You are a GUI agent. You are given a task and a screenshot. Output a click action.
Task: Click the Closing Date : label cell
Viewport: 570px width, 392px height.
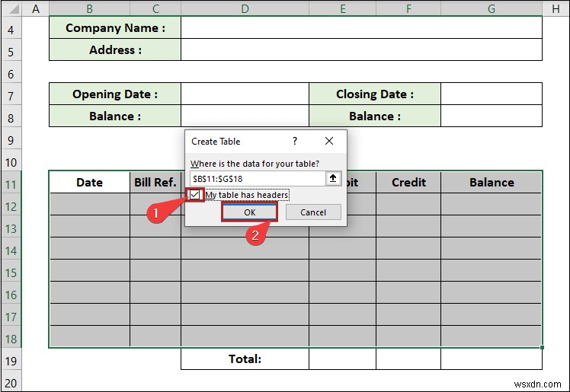(x=375, y=94)
